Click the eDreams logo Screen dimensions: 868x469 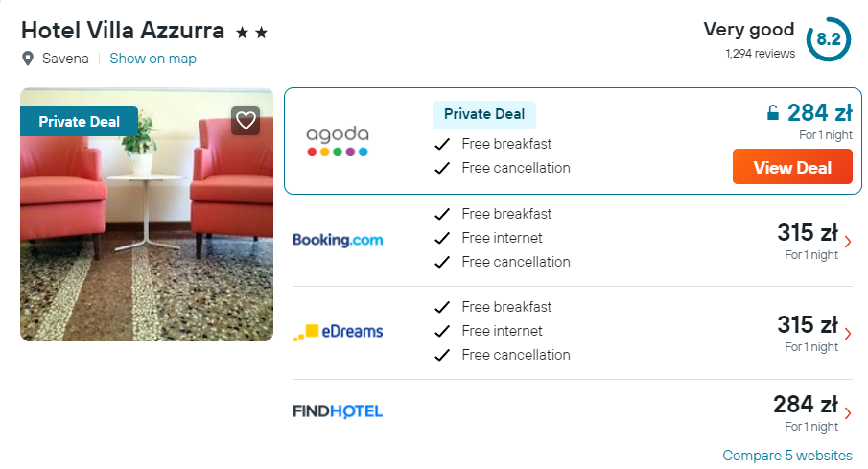[338, 332]
